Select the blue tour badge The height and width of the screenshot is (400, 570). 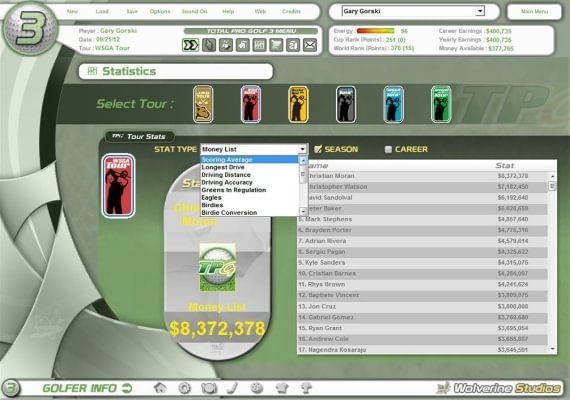pos(393,104)
